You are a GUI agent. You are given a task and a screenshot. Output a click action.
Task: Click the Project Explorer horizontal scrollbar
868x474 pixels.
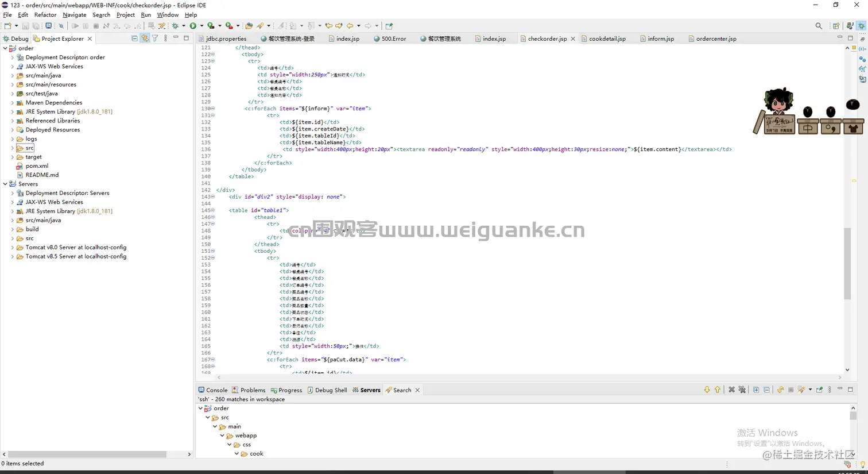(87, 454)
